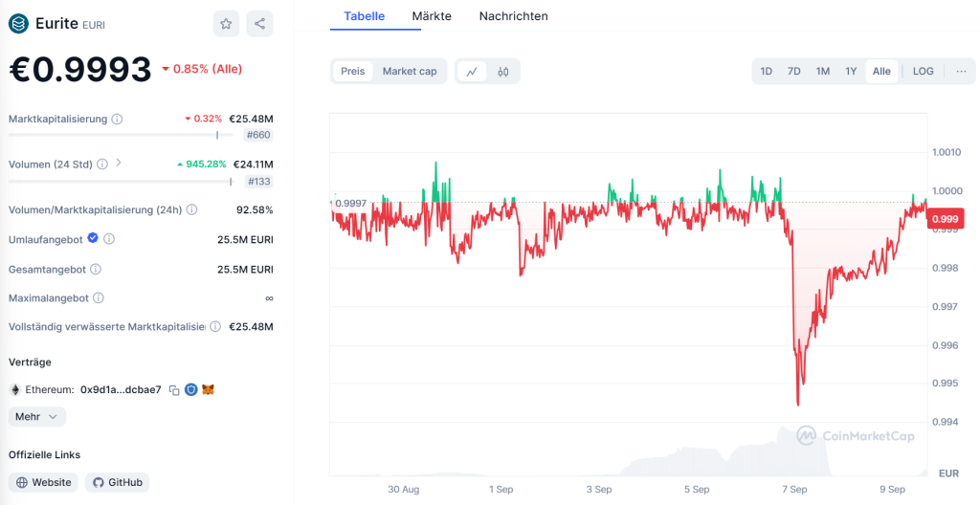Click the 92.58% volume ratio value
The image size is (980, 505).
pyautogui.click(x=255, y=210)
